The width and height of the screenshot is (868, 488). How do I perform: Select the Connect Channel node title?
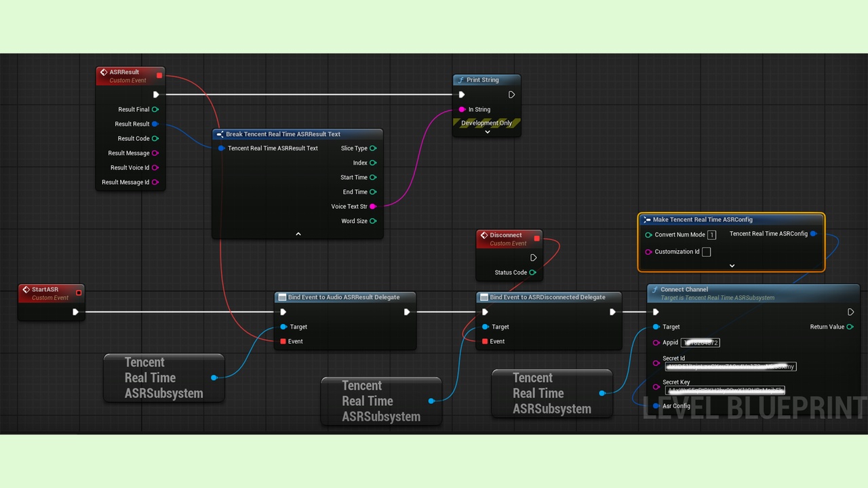tap(684, 289)
